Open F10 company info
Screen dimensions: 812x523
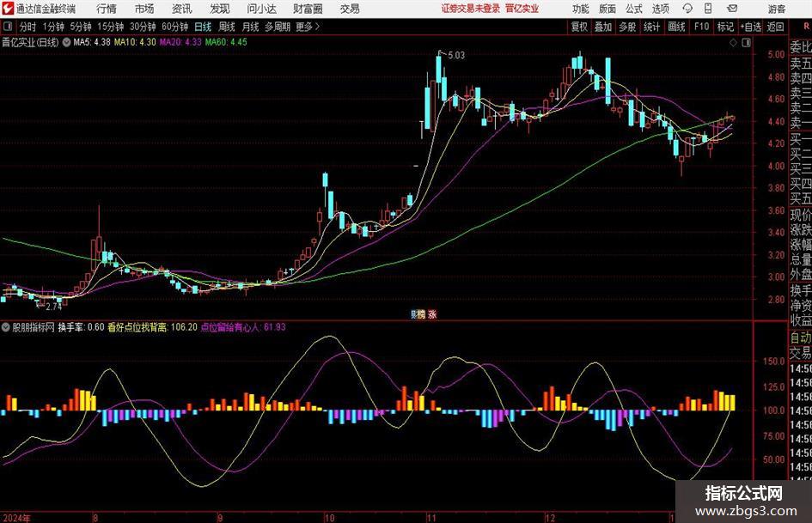tap(702, 27)
